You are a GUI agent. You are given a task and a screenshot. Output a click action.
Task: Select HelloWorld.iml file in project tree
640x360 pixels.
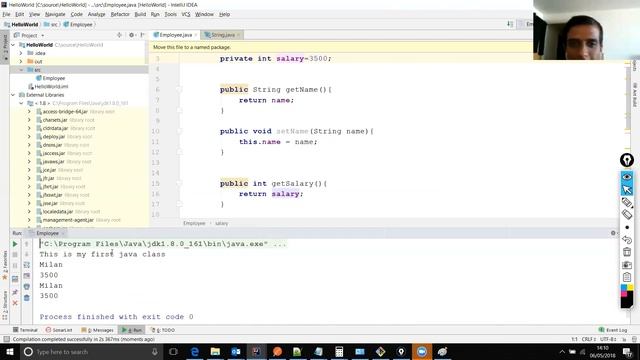(48, 87)
